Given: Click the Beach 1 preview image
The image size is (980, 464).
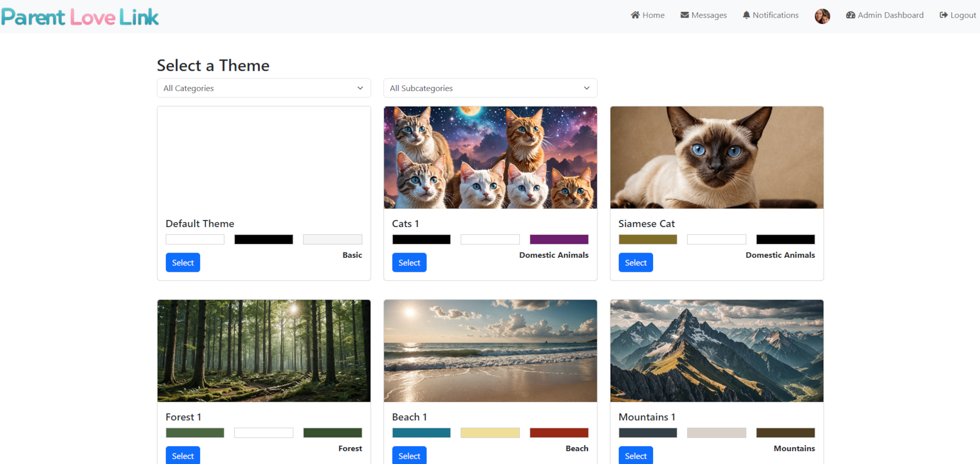Looking at the screenshot, I should 489,351.
